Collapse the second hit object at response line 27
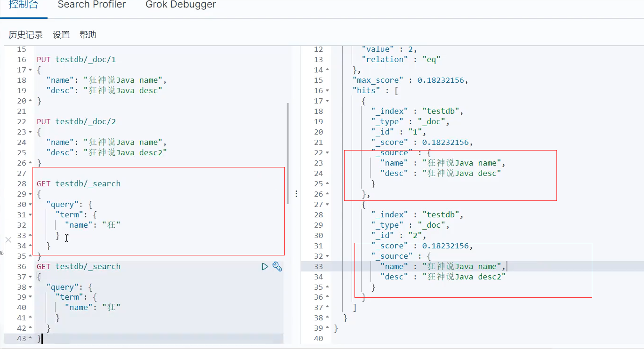 (x=328, y=205)
